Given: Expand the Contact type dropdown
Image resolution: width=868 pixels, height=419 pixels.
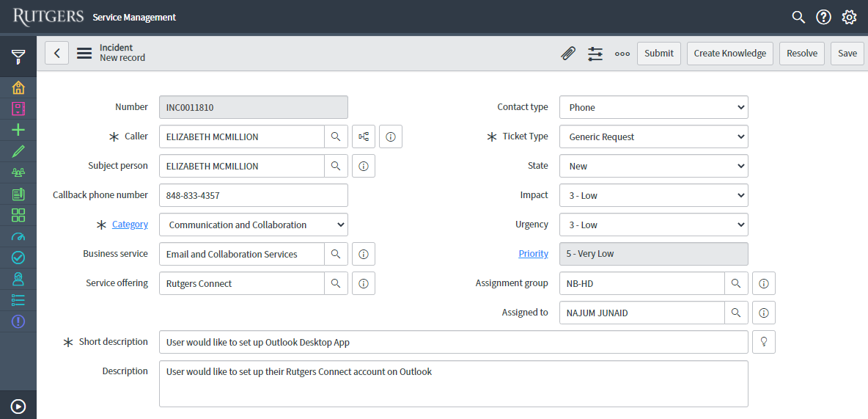Looking at the screenshot, I should [653, 107].
